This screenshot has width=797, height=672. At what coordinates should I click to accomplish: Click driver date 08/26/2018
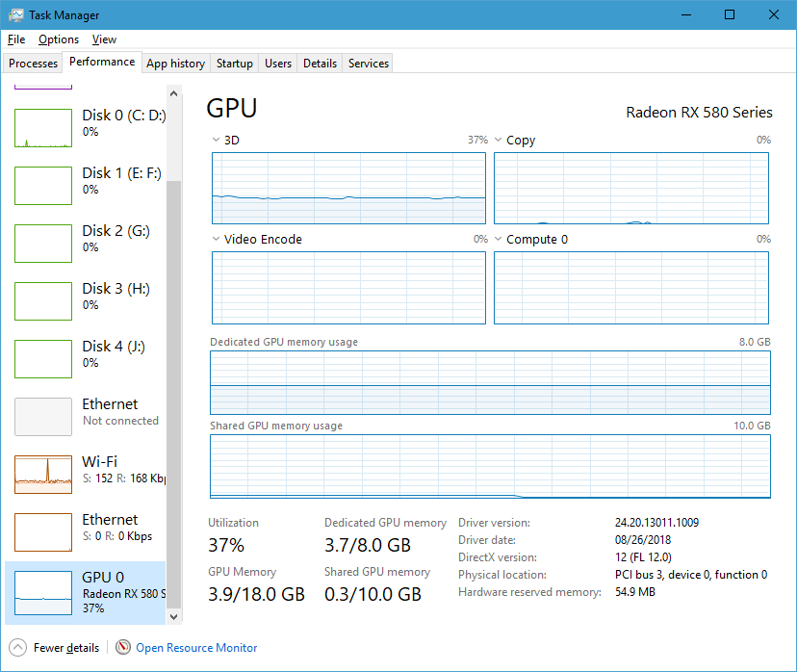pyautogui.click(x=643, y=540)
